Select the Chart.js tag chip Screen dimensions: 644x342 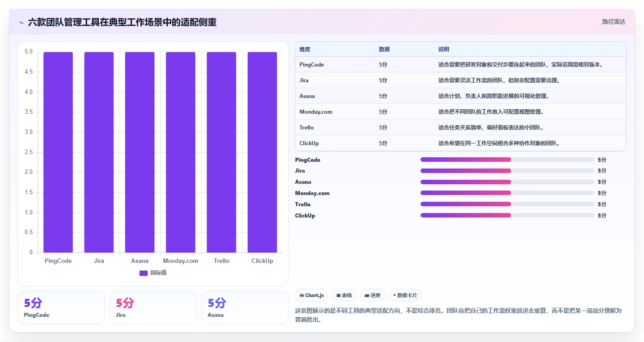[311, 295]
